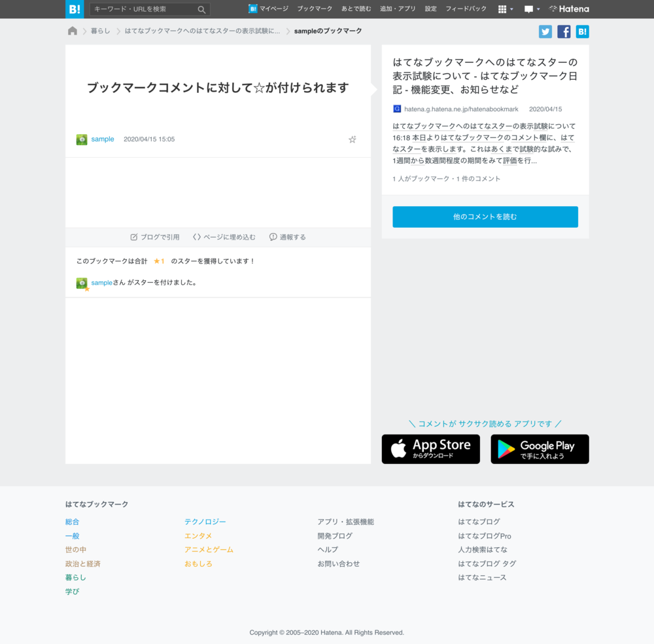654x644 pixels.
Task: Open the おもしろ footer link
Action: (198, 564)
